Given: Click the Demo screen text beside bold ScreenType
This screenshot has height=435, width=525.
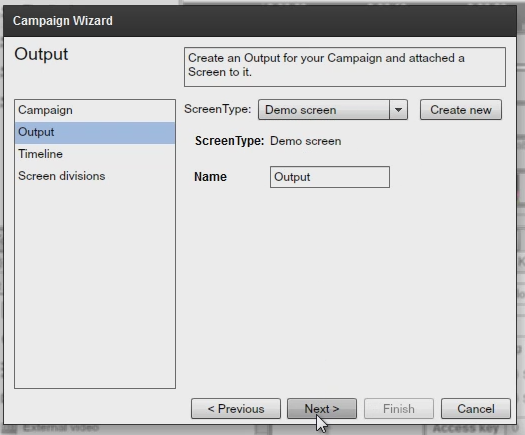Looking at the screenshot, I should pos(306,141).
